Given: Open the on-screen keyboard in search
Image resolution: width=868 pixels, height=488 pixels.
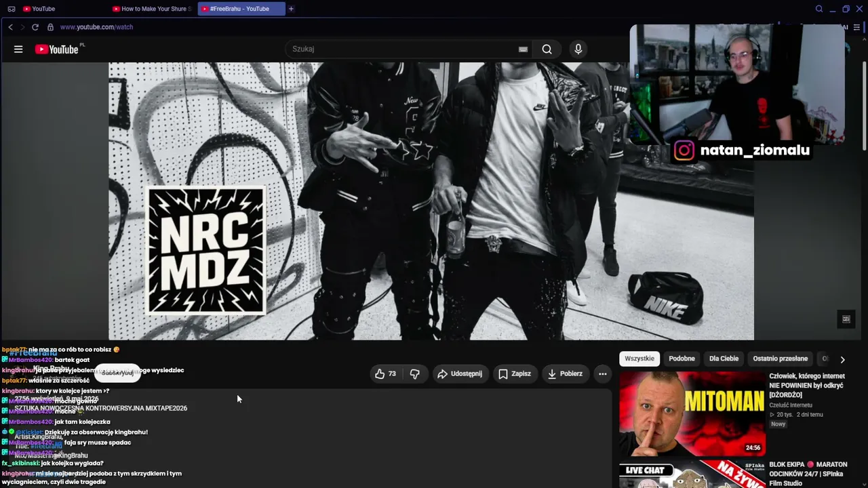Looking at the screenshot, I should [523, 49].
